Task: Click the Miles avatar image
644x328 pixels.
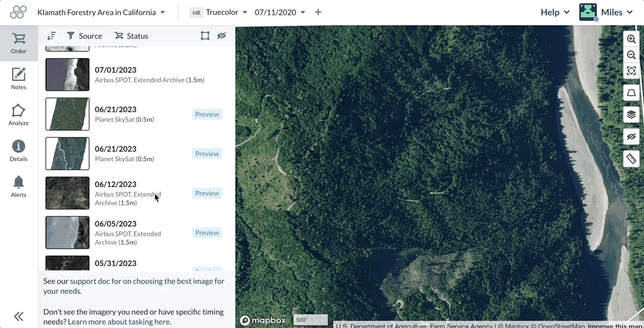Action: [x=588, y=12]
